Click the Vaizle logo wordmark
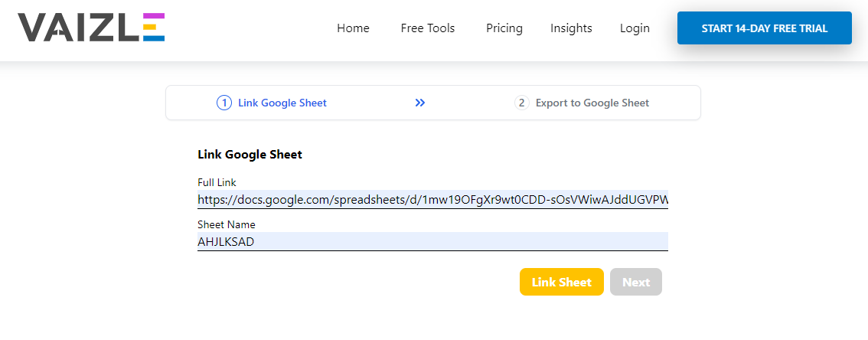868x340 pixels. (91, 28)
